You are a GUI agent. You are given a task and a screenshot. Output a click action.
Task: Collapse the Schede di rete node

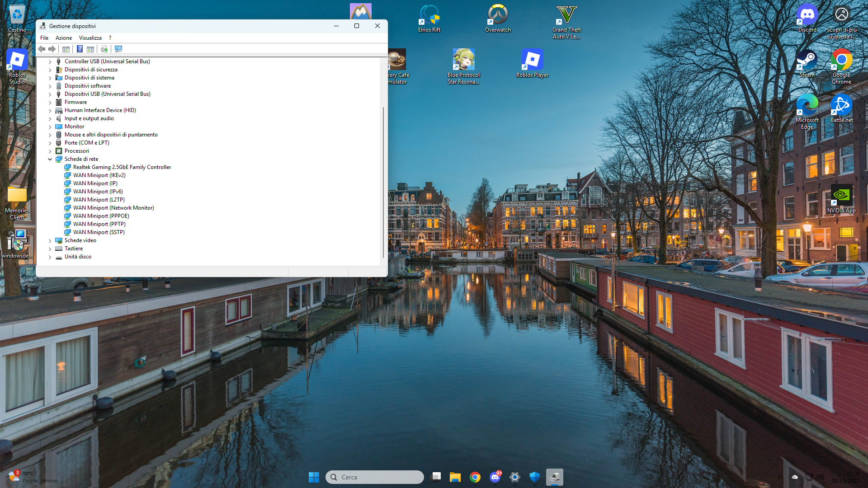(50, 159)
